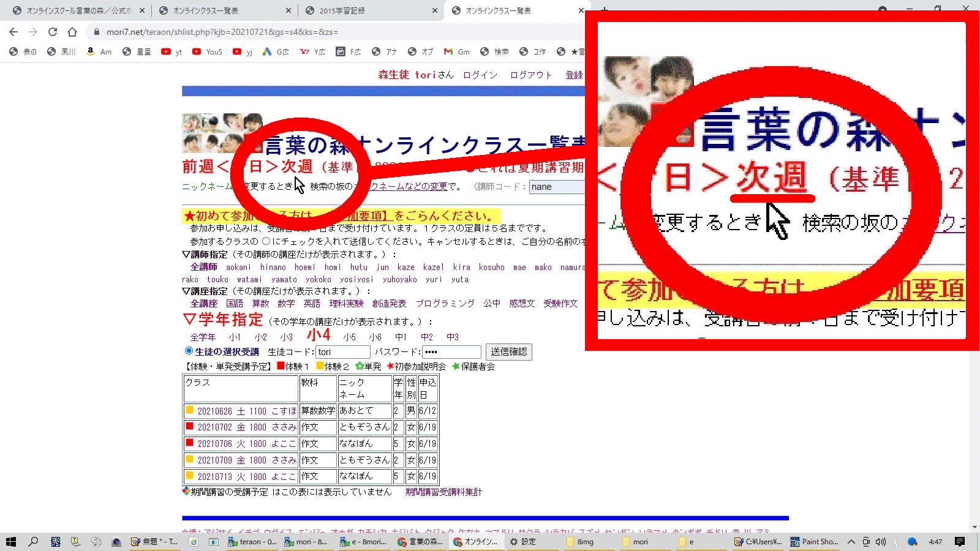Filter by course 国語
The width and height of the screenshot is (980, 551).
pos(235,303)
